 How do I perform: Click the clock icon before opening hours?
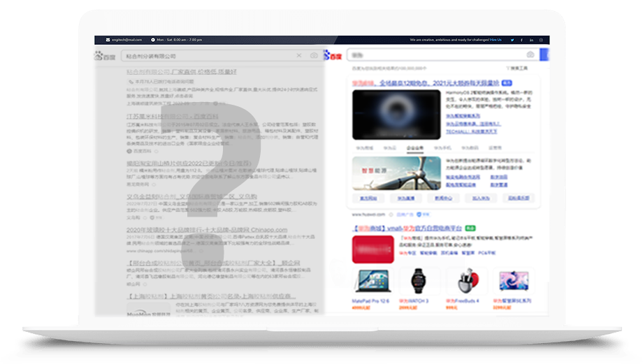[x=153, y=40]
